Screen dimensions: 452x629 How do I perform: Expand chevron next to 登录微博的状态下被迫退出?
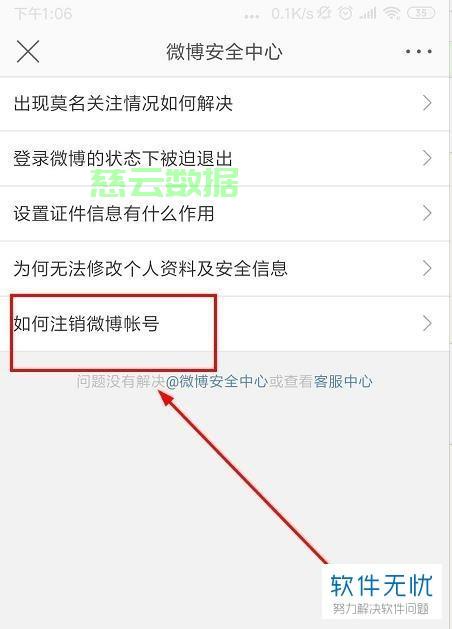[427, 158]
